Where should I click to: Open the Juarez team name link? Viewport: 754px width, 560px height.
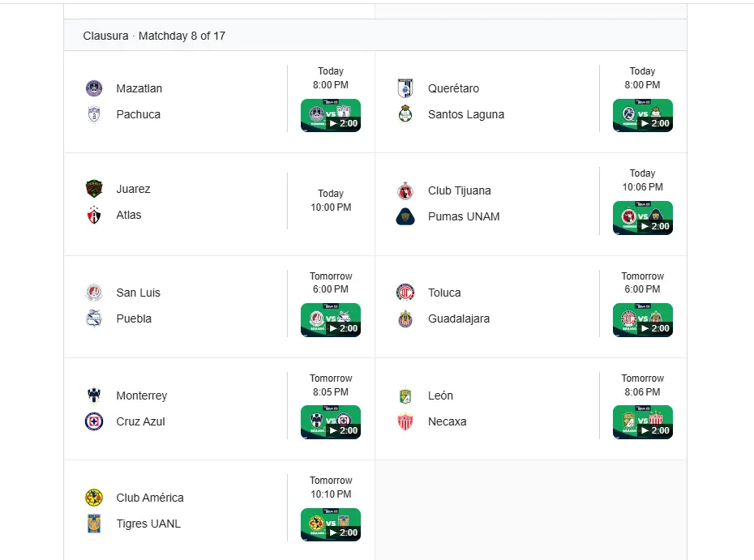click(133, 189)
